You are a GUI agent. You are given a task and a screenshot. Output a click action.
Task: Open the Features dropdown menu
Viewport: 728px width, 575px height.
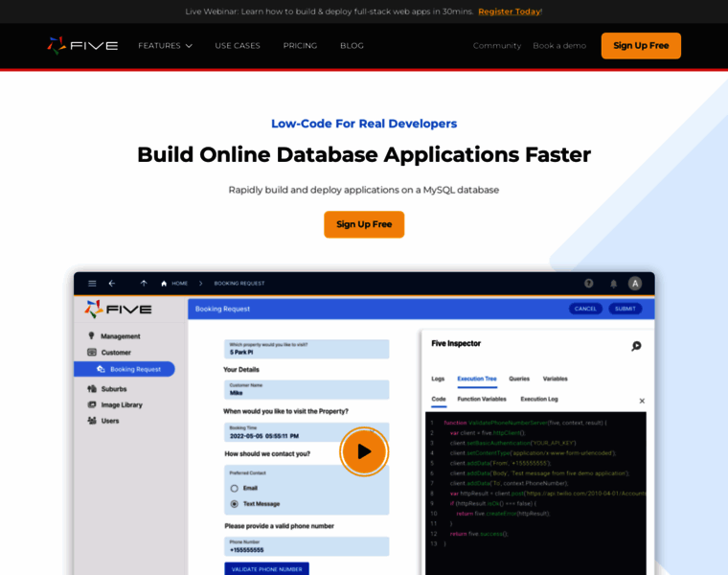click(165, 45)
